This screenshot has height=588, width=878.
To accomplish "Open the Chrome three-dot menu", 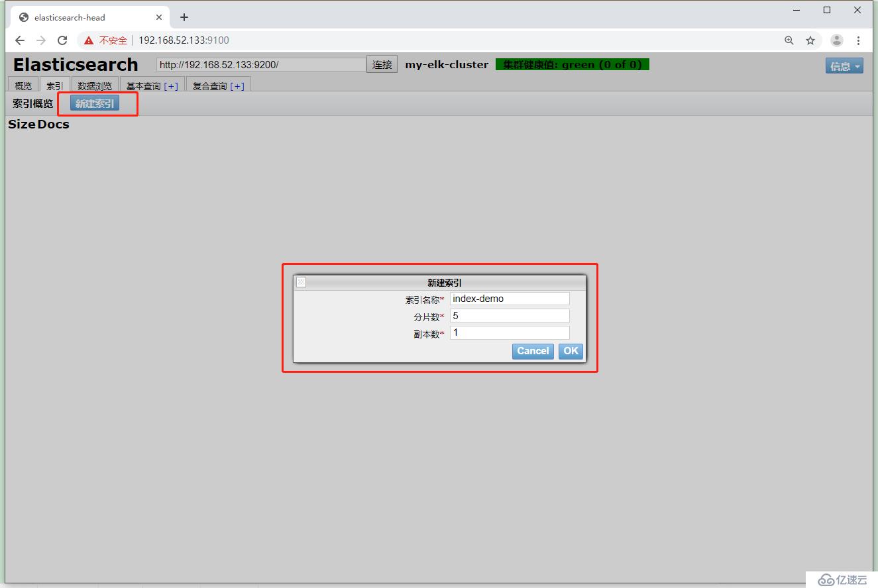I will click(859, 40).
